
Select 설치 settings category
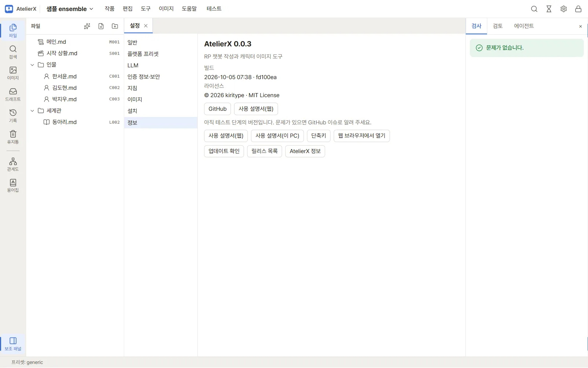tap(161, 111)
